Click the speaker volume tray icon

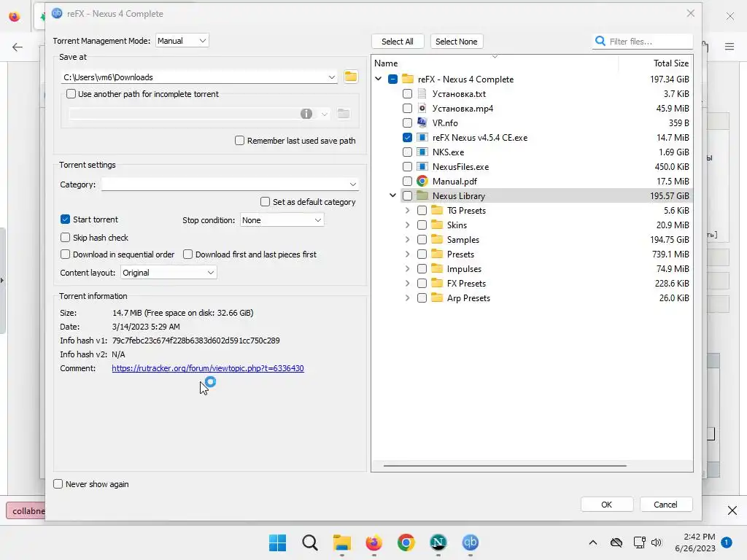tap(657, 542)
